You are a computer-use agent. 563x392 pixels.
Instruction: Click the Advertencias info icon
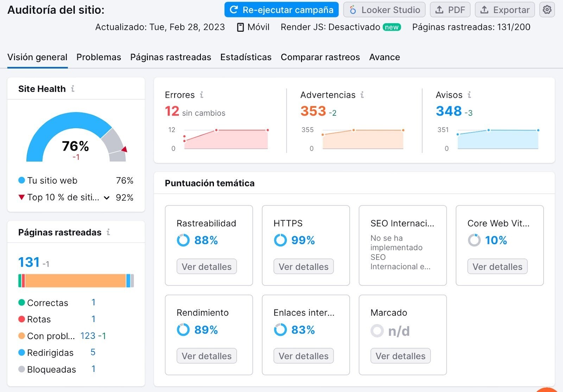[x=361, y=95]
